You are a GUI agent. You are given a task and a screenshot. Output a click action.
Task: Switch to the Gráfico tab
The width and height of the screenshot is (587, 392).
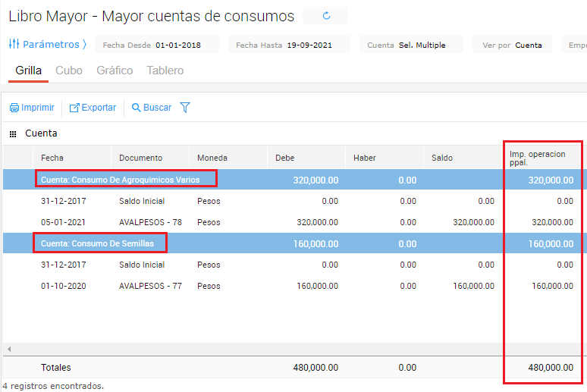(115, 71)
